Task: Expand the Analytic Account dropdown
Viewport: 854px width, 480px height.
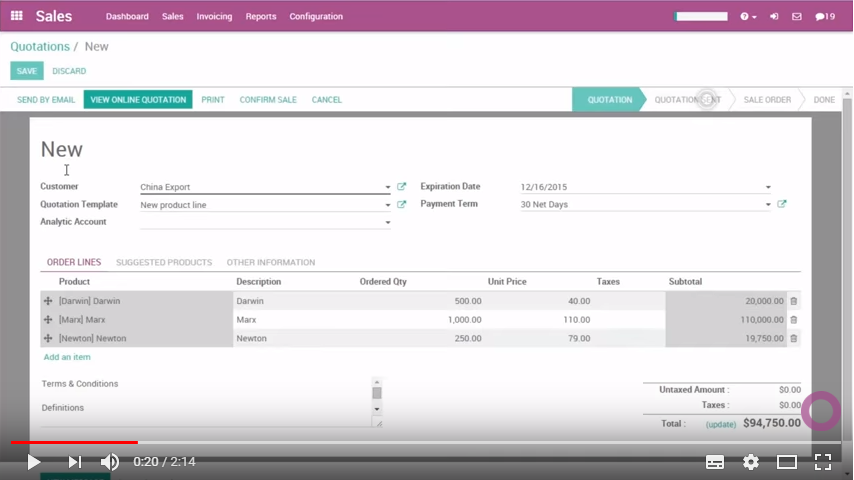Action: click(x=388, y=223)
